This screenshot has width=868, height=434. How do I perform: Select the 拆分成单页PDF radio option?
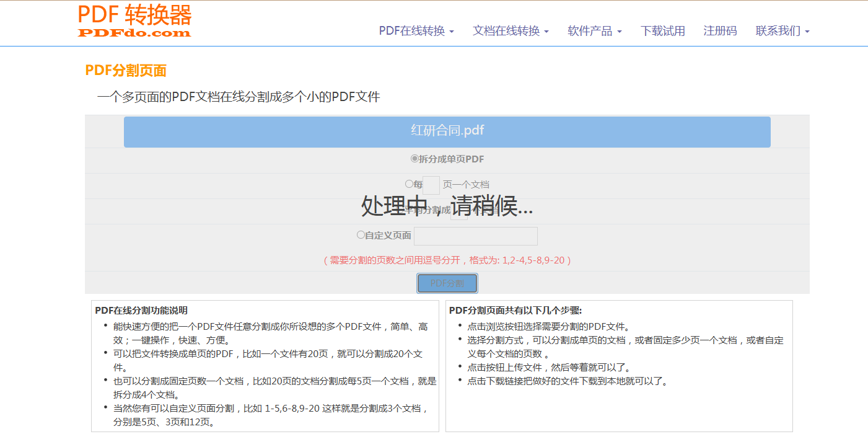[x=414, y=159]
